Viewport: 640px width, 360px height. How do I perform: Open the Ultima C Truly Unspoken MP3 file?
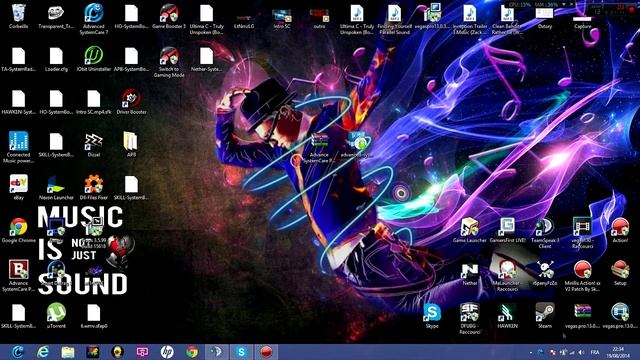(357, 19)
